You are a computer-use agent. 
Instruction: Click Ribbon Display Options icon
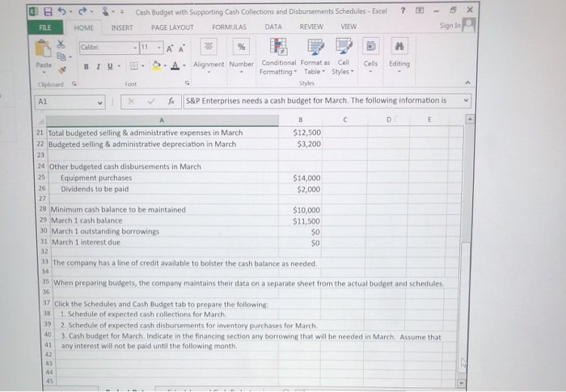[x=420, y=11]
